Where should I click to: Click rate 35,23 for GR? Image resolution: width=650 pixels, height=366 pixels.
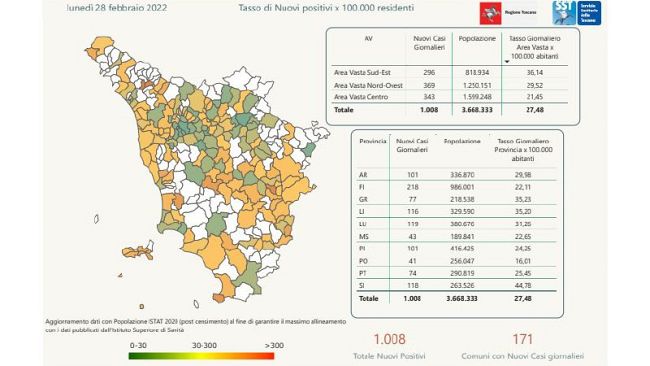pyautogui.click(x=523, y=199)
